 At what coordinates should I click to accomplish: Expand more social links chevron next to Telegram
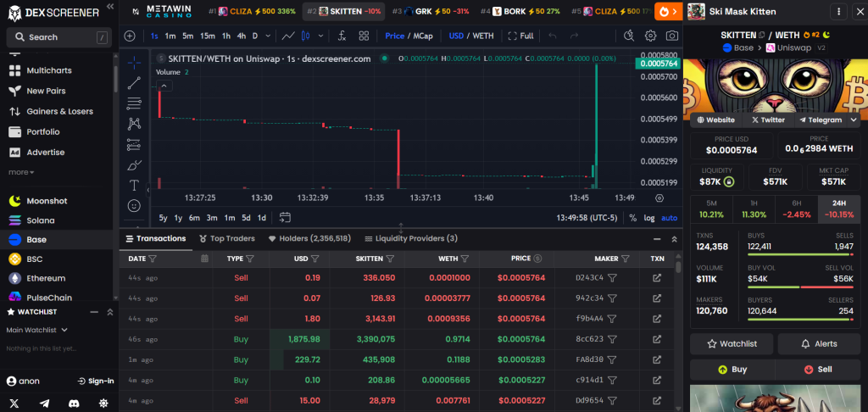[854, 120]
